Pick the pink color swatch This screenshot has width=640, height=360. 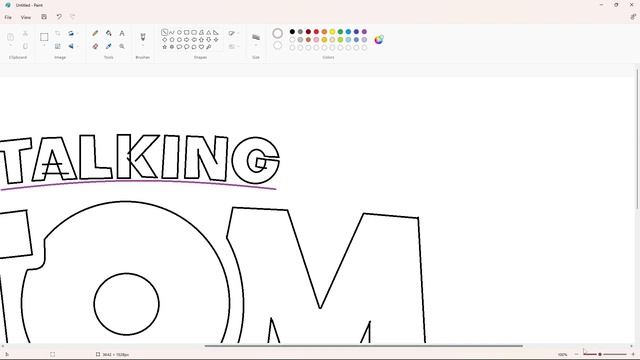click(316, 40)
